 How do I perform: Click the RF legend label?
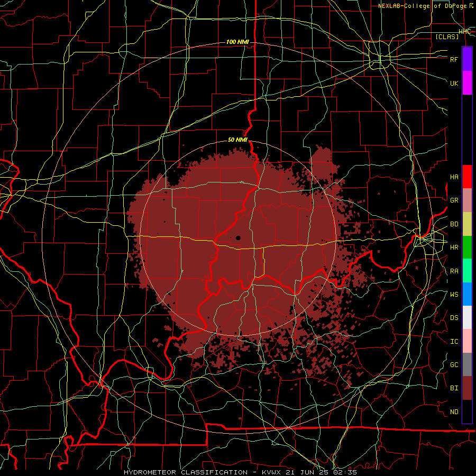(x=454, y=59)
